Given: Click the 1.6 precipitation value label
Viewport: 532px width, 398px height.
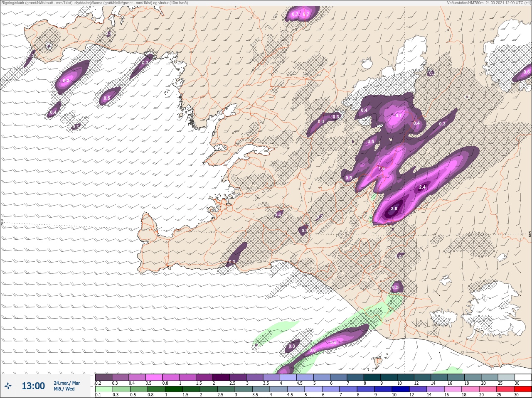Looking at the screenshot, I should pos(382,169).
